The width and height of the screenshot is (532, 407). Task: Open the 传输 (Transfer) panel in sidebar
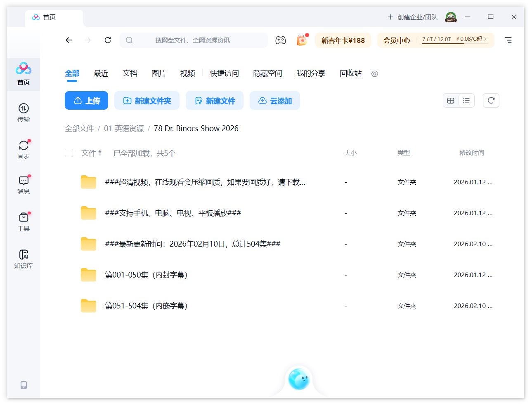coord(24,112)
